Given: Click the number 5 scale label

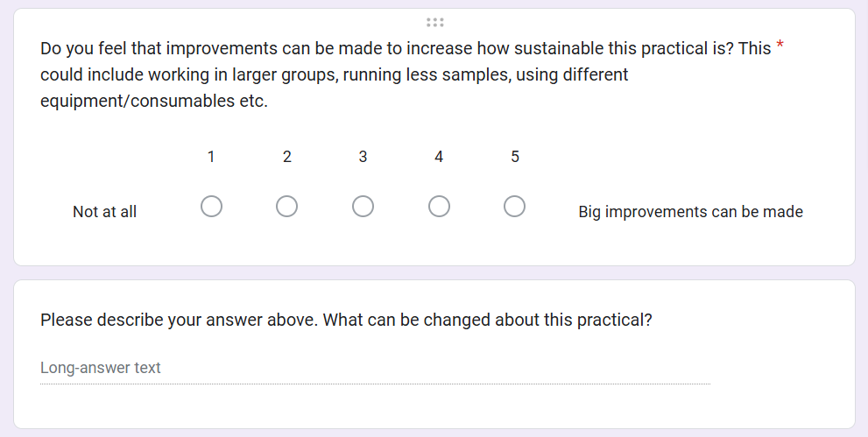Looking at the screenshot, I should pyautogui.click(x=515, y=157).
